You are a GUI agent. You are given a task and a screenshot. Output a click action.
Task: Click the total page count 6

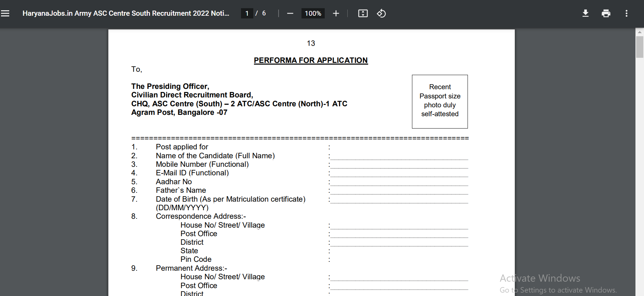click(x=264, y=13)
